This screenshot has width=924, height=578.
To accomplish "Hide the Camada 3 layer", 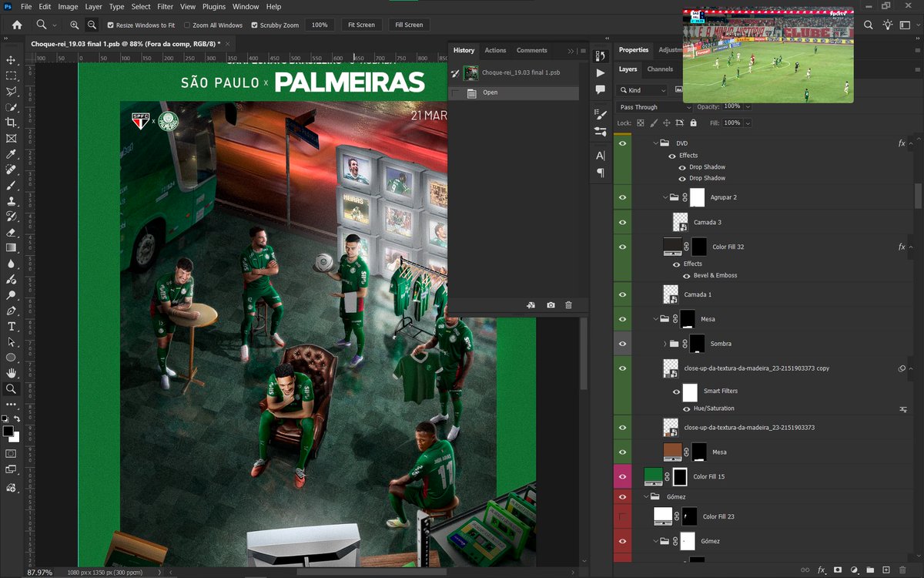I will tap(622, 222).
